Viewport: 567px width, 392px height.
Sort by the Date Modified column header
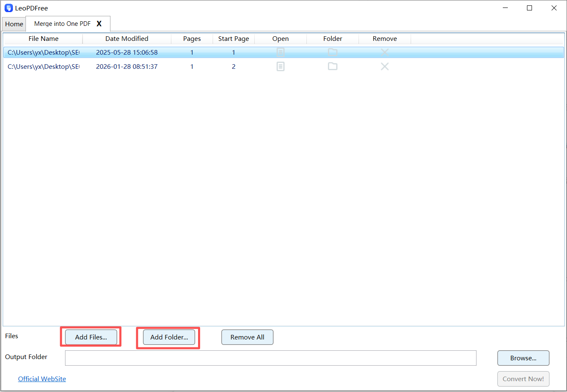(127, 38)
